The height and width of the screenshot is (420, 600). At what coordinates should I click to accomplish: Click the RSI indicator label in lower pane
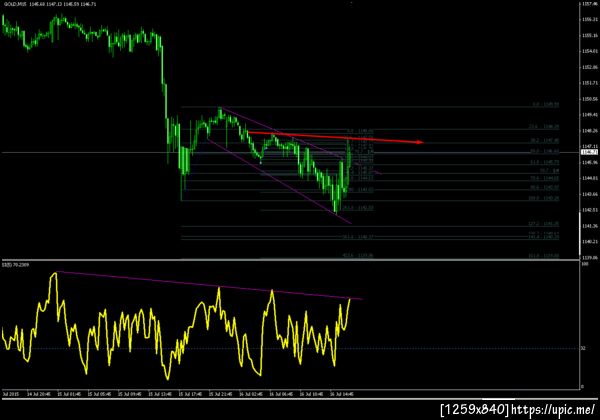(15, 265)
